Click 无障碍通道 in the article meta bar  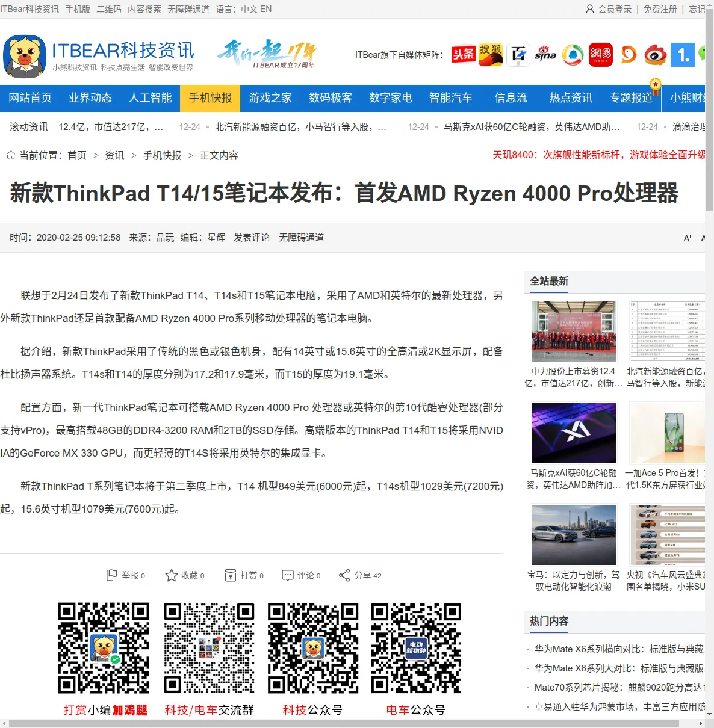coord(301,238)
